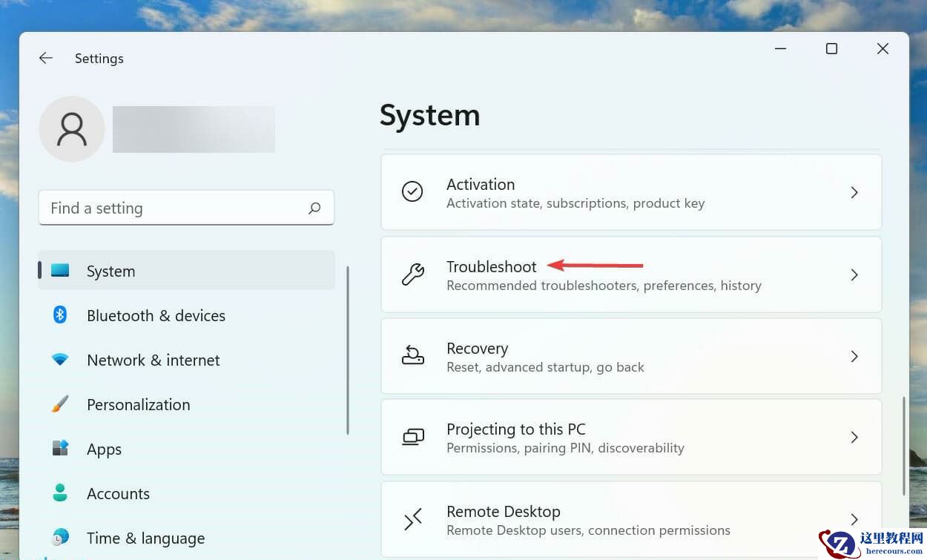The width and height of the screenshot is (927, 560).
Task: Click the back arrow button
Action: [45, 58]
